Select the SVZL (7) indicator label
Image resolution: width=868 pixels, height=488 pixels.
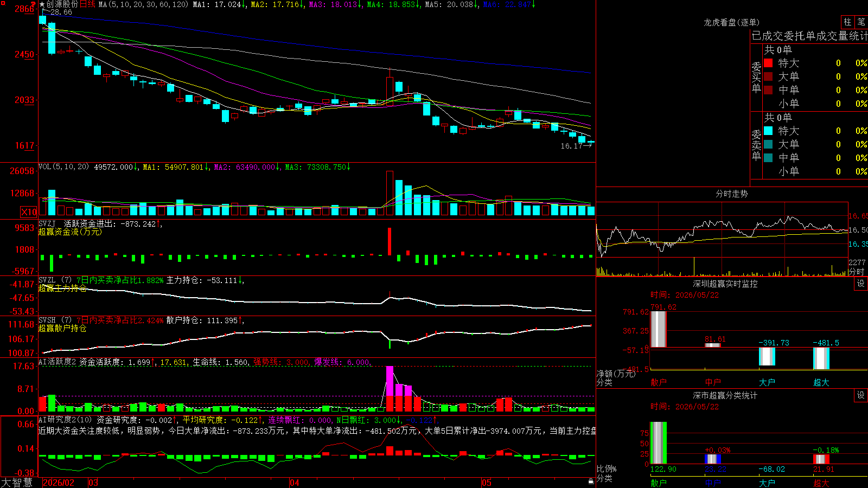coord(55,280)
